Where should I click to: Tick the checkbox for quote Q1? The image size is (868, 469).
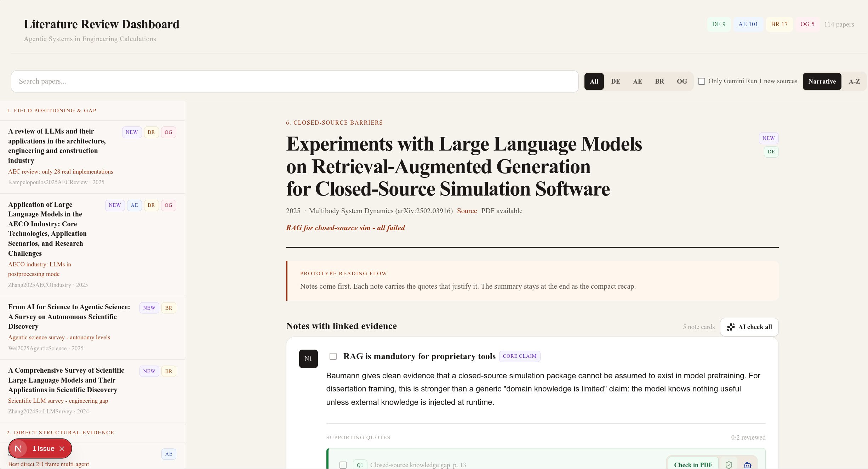(343, 465)
